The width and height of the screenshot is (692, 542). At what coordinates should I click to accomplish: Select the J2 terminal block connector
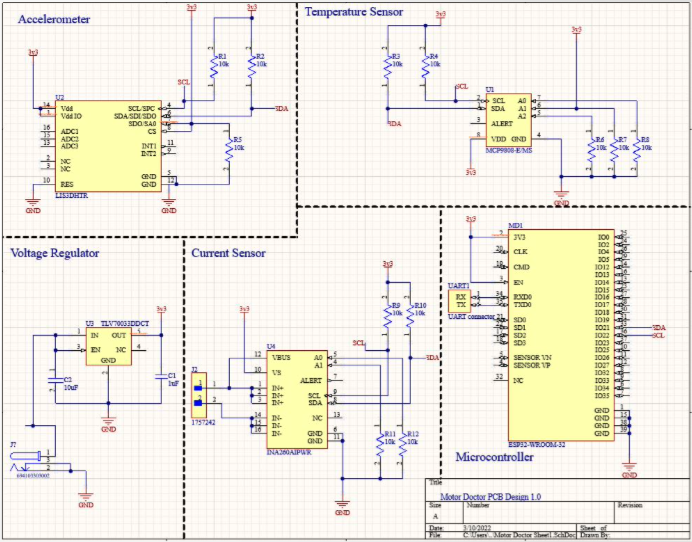click(198, 395)
